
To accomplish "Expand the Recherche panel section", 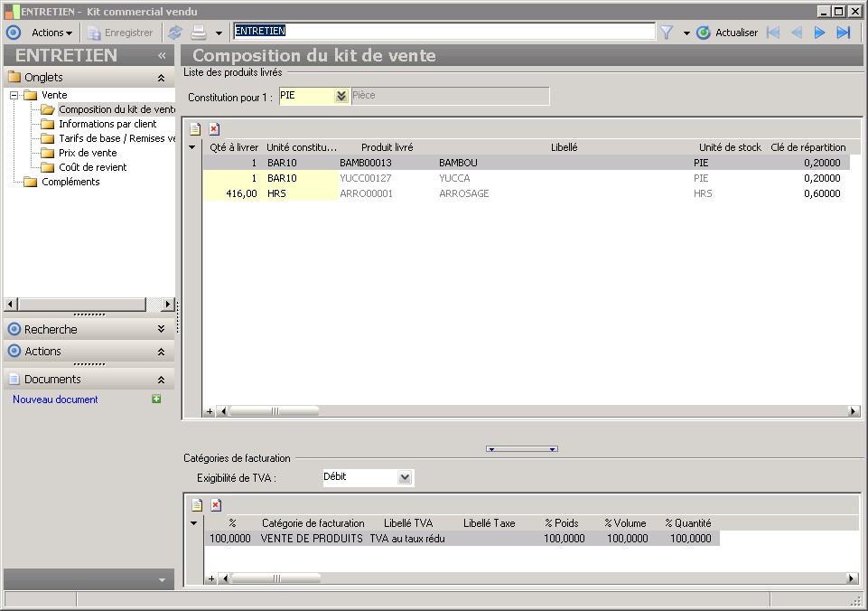I will pyautogui.click(x=161, y=330).
